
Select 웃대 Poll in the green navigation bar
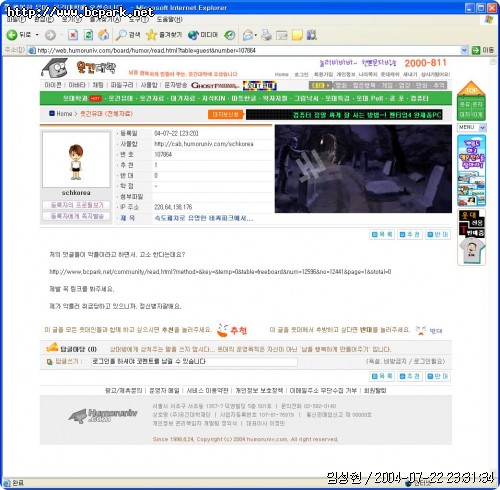pos(370,98)
